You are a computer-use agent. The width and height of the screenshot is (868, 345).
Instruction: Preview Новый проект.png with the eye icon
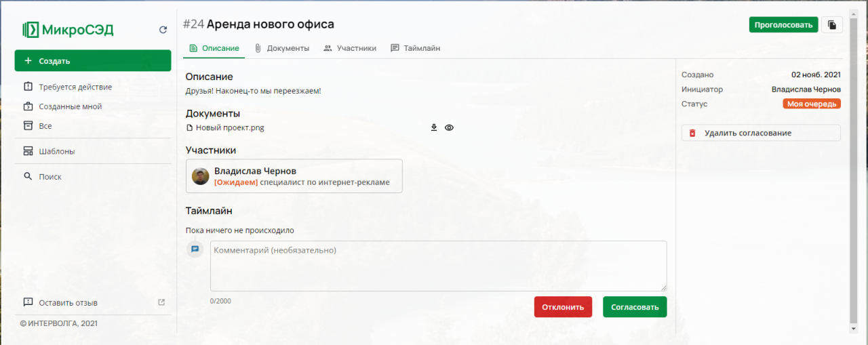(449, 127)
